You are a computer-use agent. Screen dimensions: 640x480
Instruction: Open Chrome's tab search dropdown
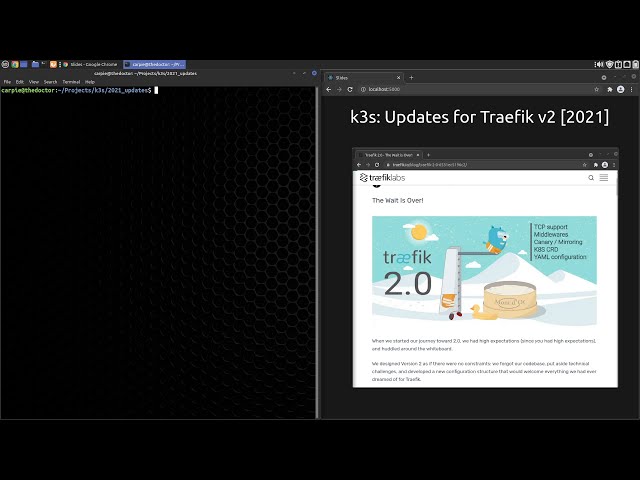point(604,78)
